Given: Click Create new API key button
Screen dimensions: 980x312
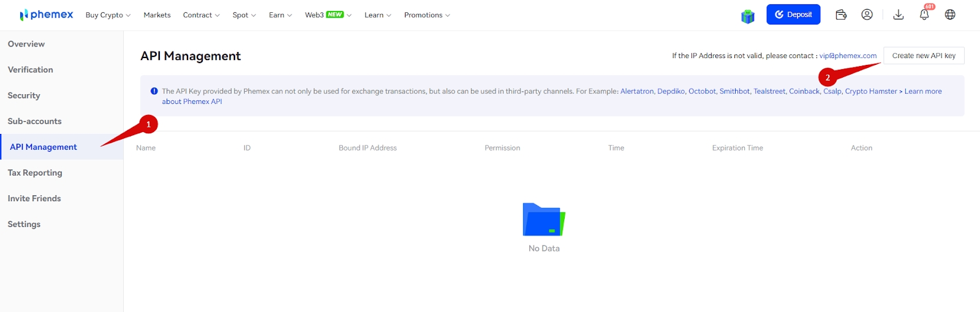Looking at the screenshot, I should pyautogui.click(x=924, y=56).
